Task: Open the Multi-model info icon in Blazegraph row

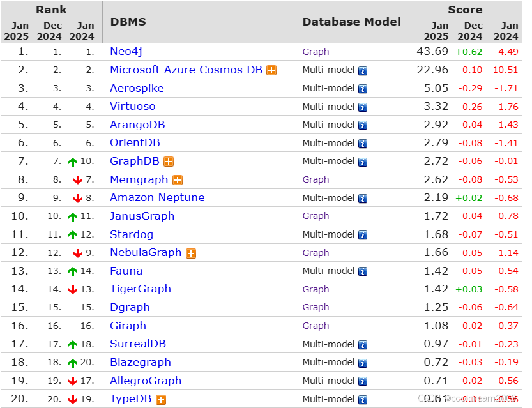Action: (x=363, y=363)
